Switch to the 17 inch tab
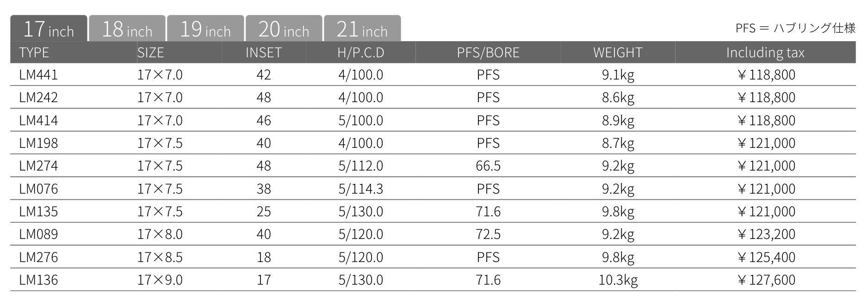The height and width of the screenshot is (299, 868). (49, 29)
